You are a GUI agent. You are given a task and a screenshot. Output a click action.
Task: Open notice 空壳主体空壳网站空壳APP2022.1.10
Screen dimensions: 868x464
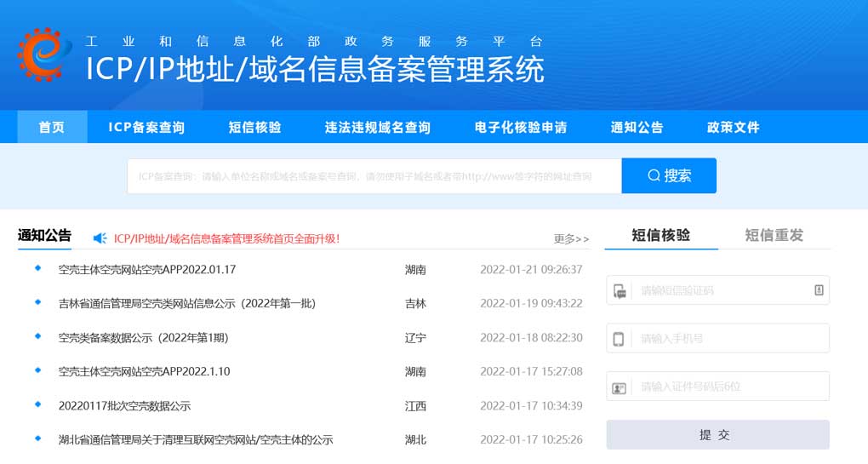point(145,371)
